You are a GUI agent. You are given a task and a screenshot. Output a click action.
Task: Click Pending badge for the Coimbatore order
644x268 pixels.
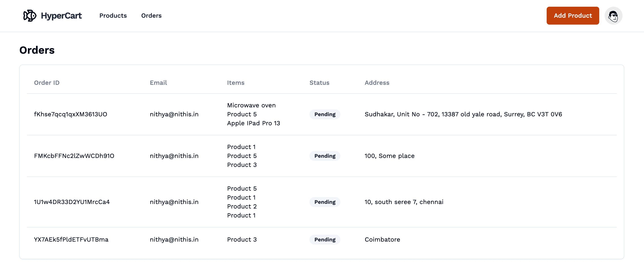(324, 239)
